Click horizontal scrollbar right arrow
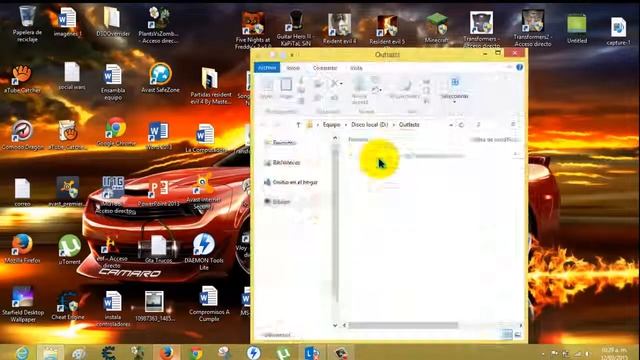The image size is (640, 360). (x=521, y=325)
